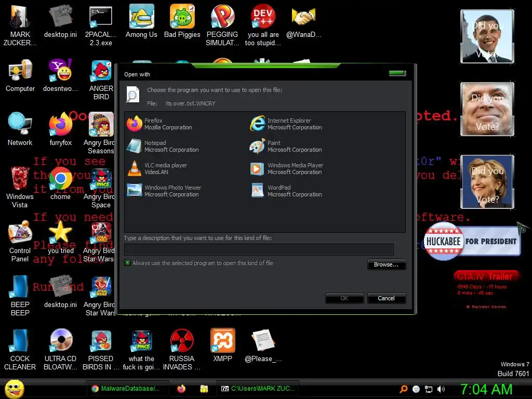Viewport: 532px width, 399px height.
Task: Click the network tray icon
Action: [x=429, y=389]
